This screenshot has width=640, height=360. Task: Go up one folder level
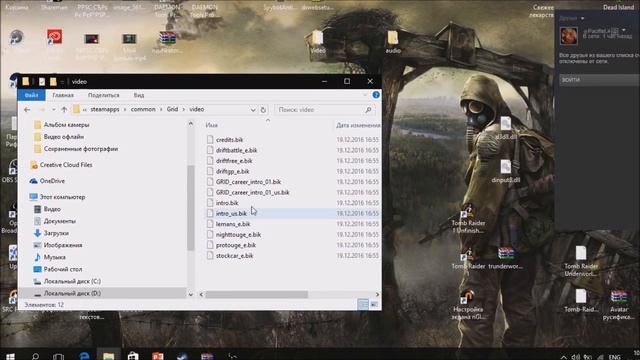pos(64,109)
